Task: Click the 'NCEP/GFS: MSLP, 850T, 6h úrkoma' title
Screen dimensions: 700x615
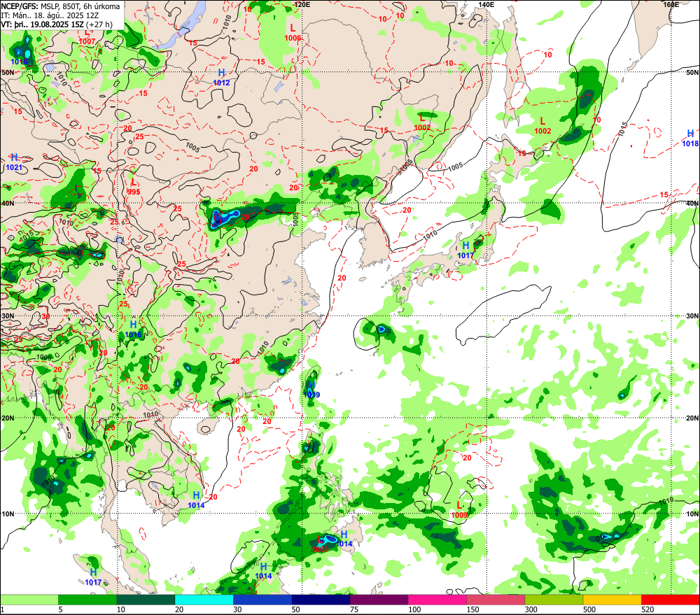Action: point(61,6)
